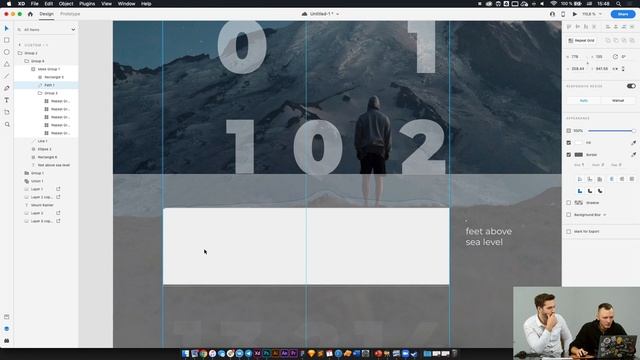The width and height of the screenshot is (640, 360).
Task: Click the export icon on Layer 1
Action: tap(58, 189)
